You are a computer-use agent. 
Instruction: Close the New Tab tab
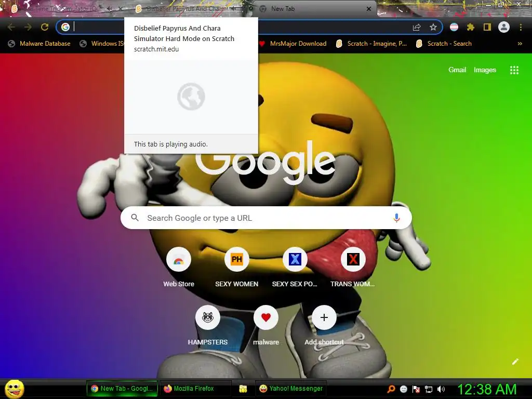369,9
